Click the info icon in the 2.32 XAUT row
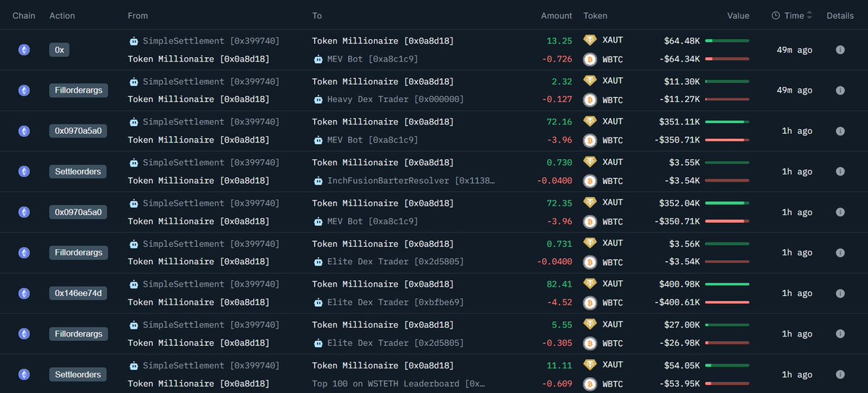 click(840, 90)
